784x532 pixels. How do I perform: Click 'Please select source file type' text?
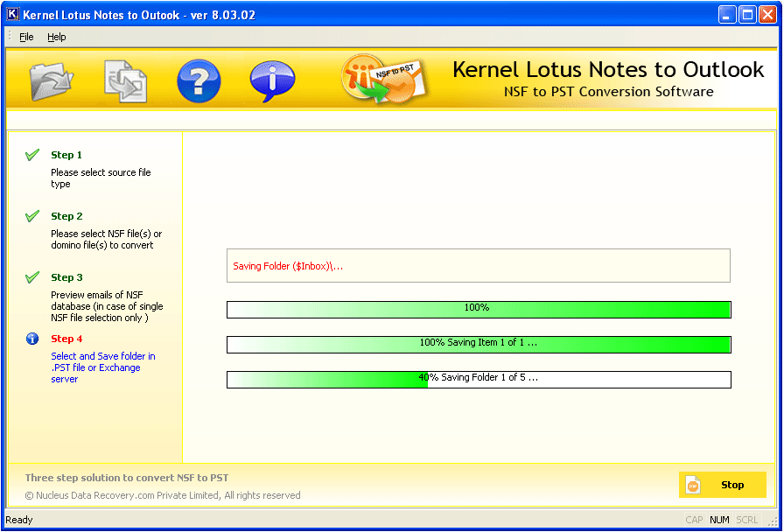click(x=101, y=178)
